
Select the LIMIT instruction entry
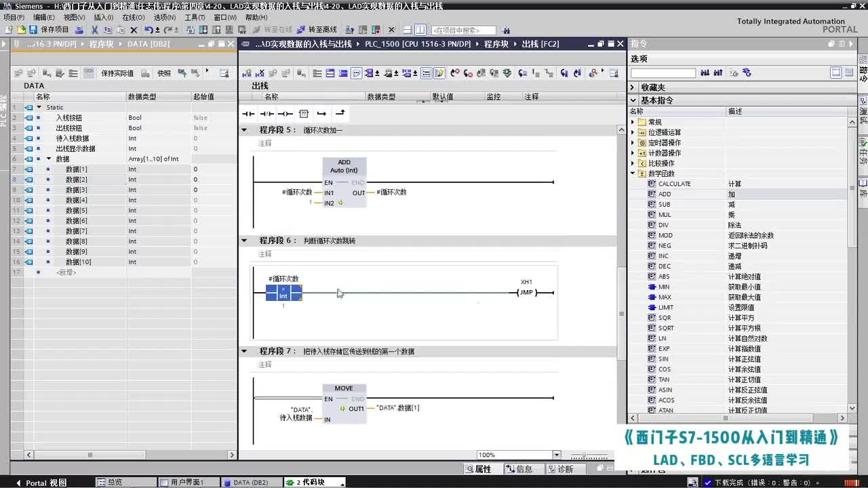665,308
